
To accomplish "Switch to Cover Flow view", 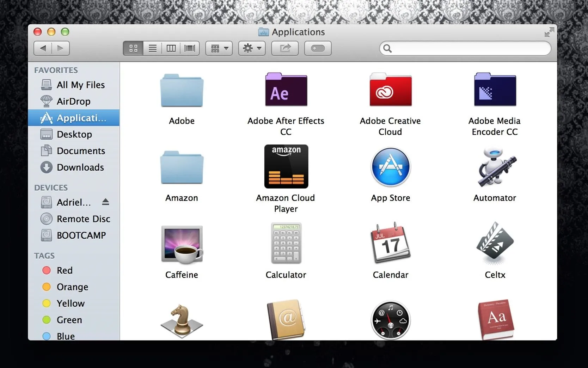I will (x=190, y=48).
